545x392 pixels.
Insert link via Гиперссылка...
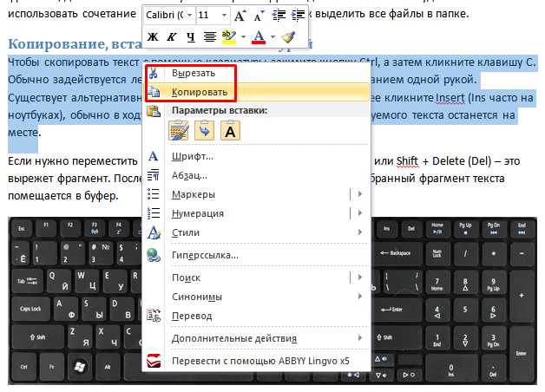coord(257,255)
